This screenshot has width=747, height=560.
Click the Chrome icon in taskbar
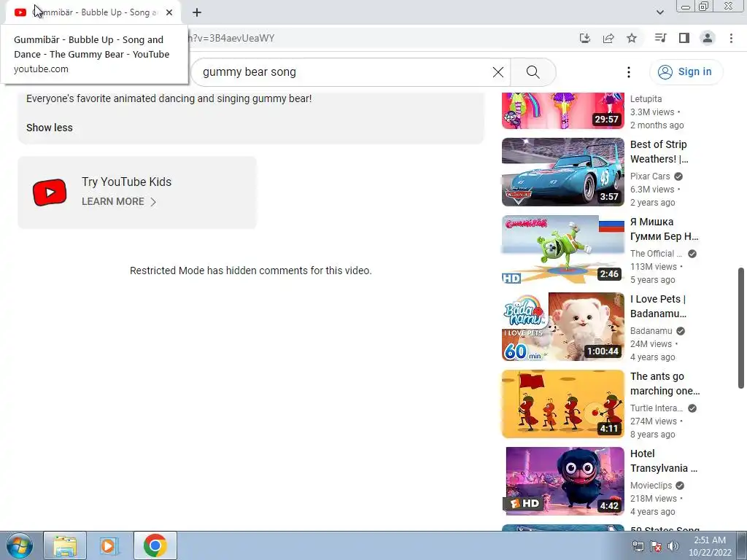click(x=155, y=545)
